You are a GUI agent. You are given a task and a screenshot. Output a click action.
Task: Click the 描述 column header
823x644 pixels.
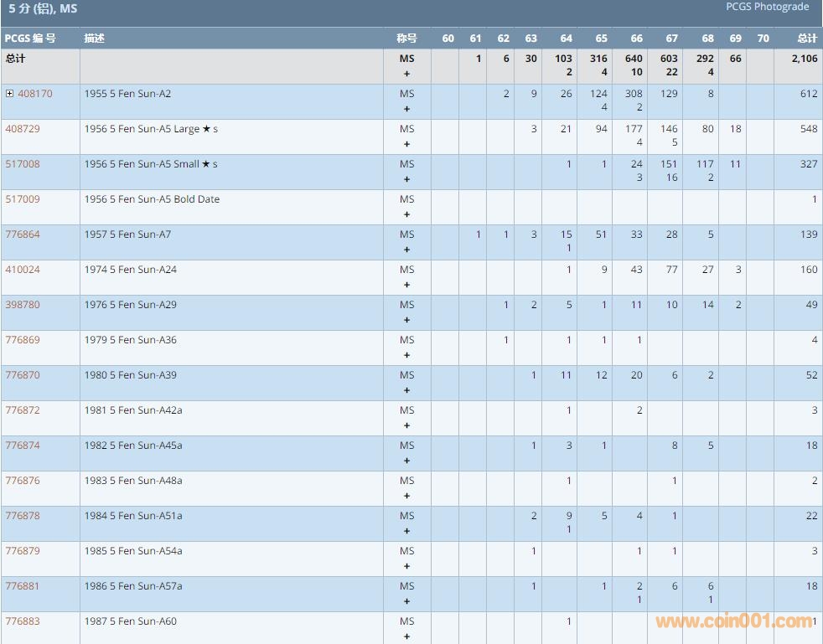pos(94,39)
